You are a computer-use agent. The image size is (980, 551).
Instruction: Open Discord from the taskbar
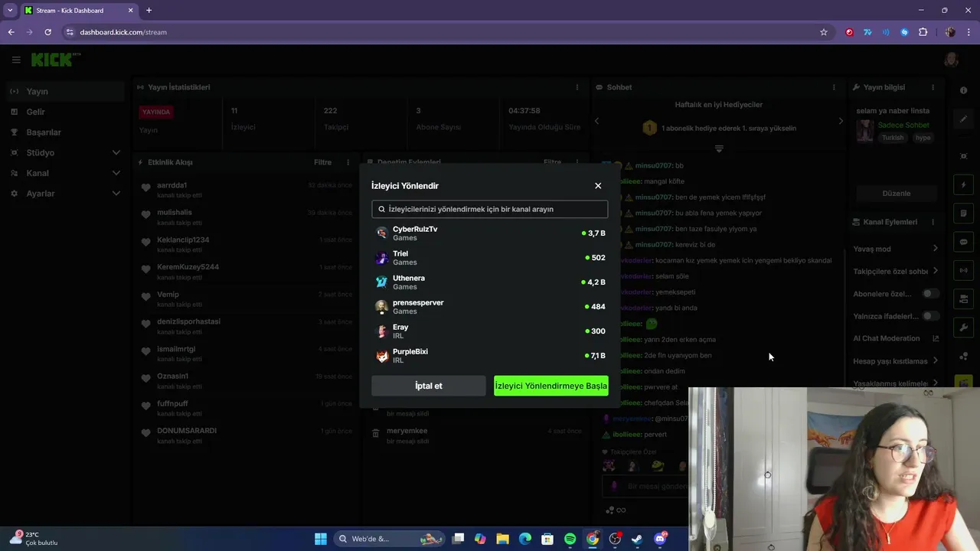tap(660, 539)
